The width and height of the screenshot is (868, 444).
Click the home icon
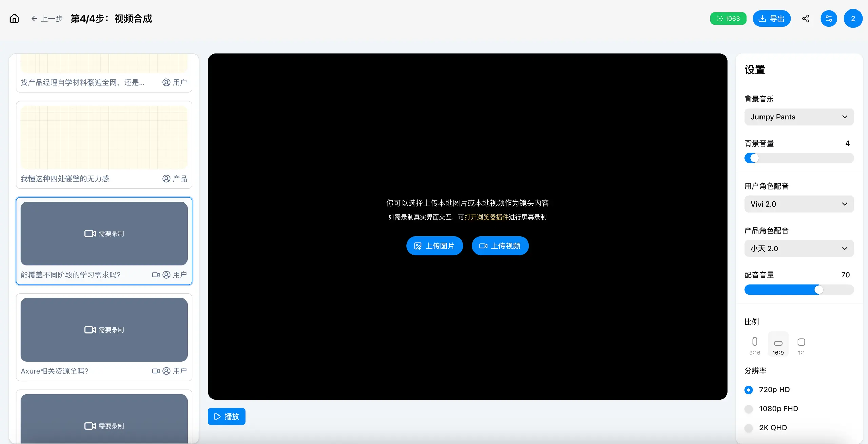pos(14,18)
